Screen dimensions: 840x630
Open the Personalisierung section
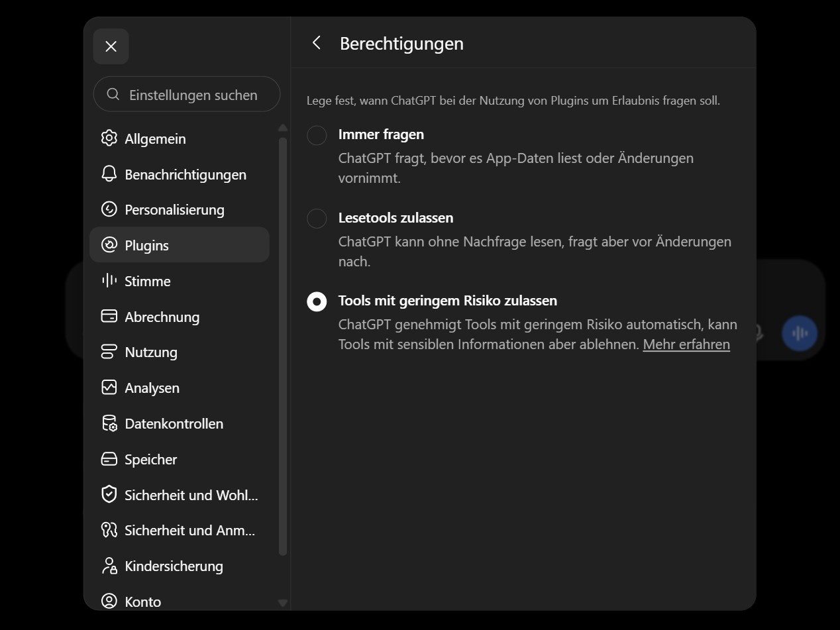[179, 209]
